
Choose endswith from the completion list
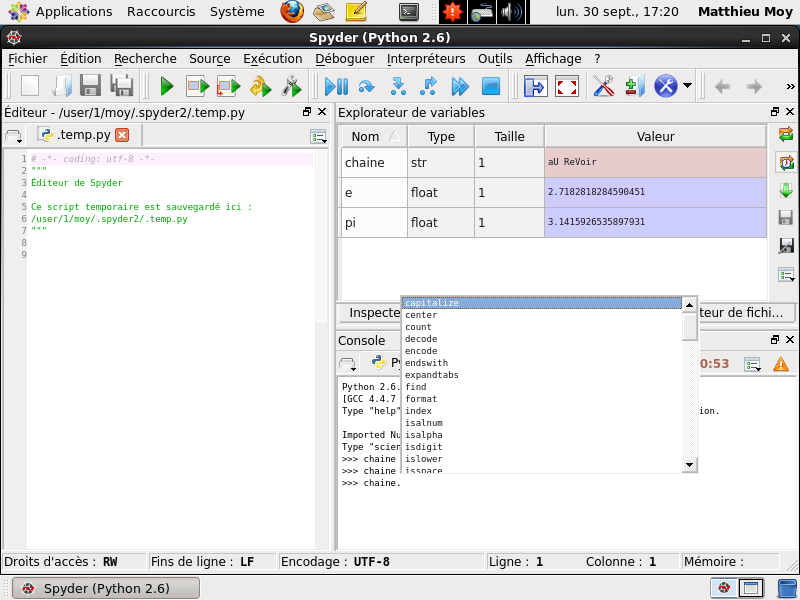point(542,363)
